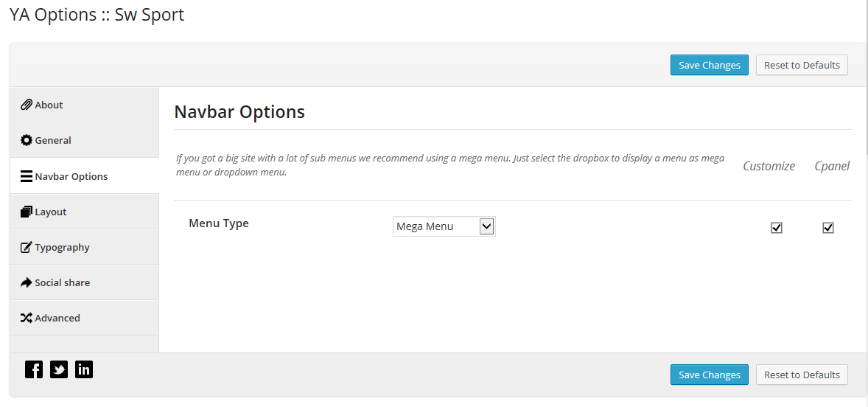The width and height of the screenshot is (868, 407).
Task: Open the Advanced settings tab
Action: point(84,318)
